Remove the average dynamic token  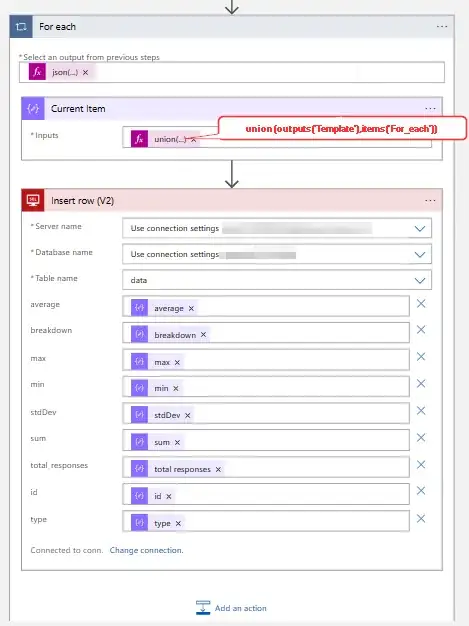pyautogui.click(x=191, y=309)
